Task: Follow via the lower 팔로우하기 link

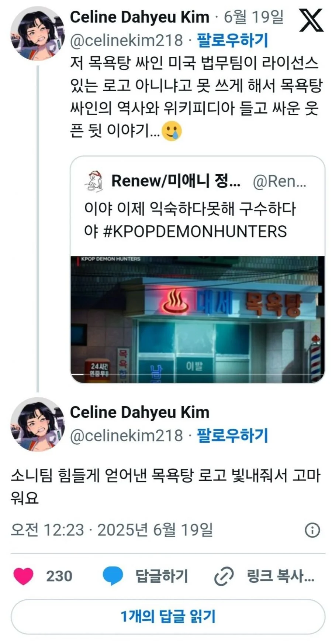Action: click(x=232, y=435)
